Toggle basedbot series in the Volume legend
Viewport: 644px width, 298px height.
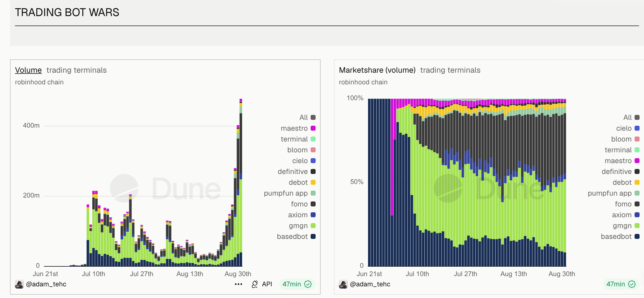pos(296,236)
